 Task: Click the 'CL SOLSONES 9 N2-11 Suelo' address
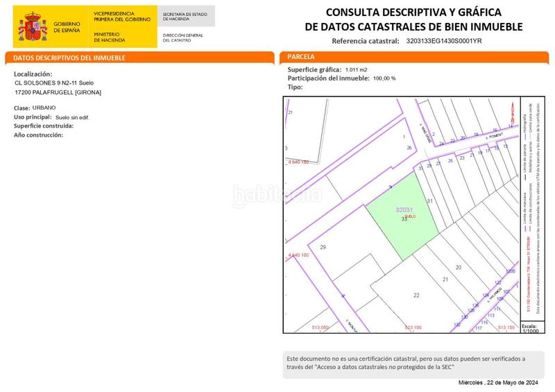(x=59, y=83)
